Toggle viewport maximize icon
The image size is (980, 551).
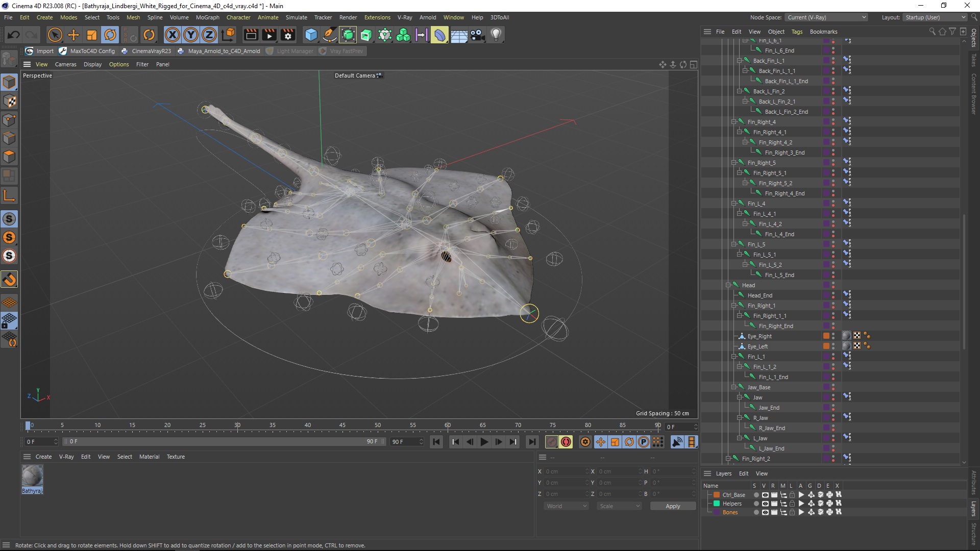(x=694, y=64)
